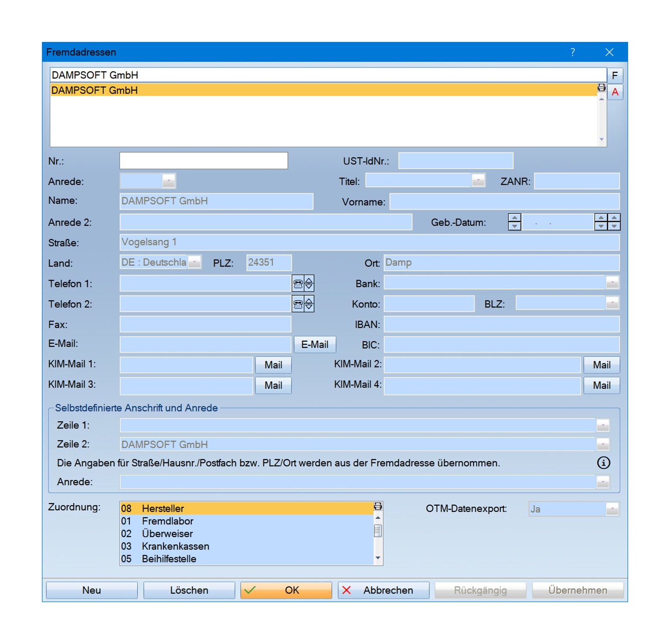Screen dimensions: 670x644
Task: Select highlighted DAMPSOFT GmbH list entry
Action: click(x=324, y=90)
